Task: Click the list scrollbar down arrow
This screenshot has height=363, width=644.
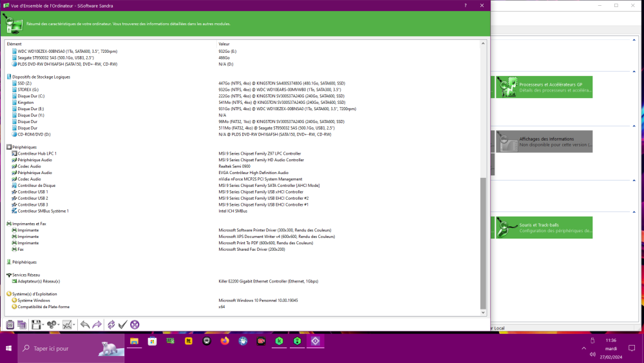Action: pyautogui.click(x=483, y=313)
